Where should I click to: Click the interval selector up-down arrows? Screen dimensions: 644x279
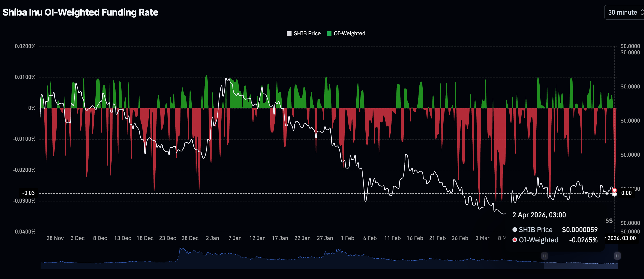pos(642,12)
